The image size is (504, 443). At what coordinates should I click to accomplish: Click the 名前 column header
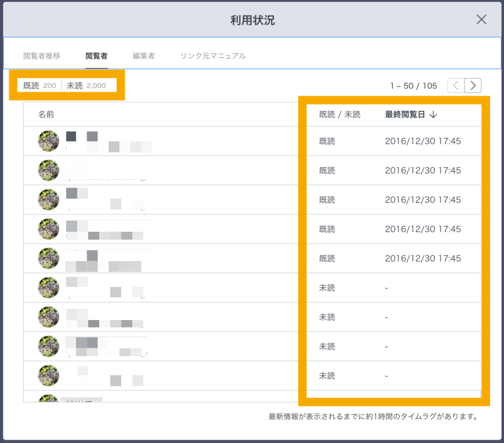[x=46, y=115]
